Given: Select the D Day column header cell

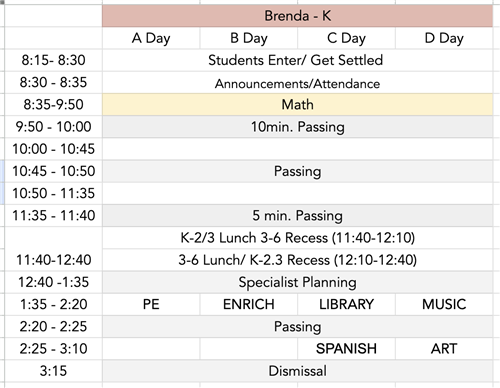Looking at the screenshot, I should 444,38.
